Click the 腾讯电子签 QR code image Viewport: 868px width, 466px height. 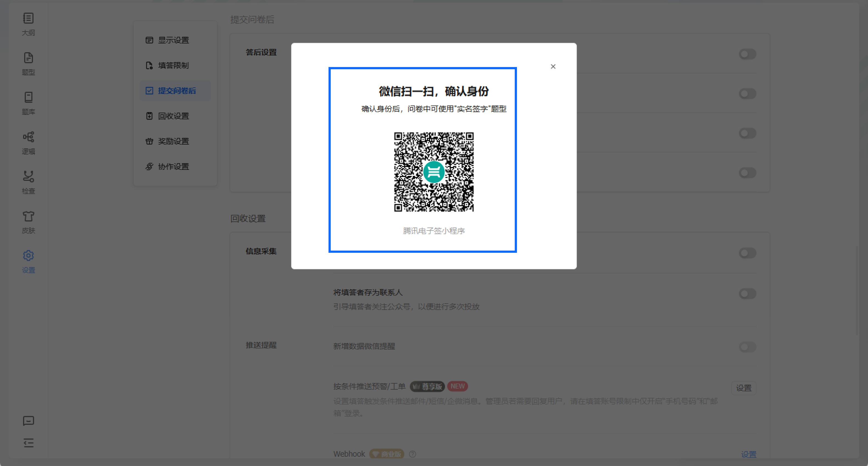434,172
